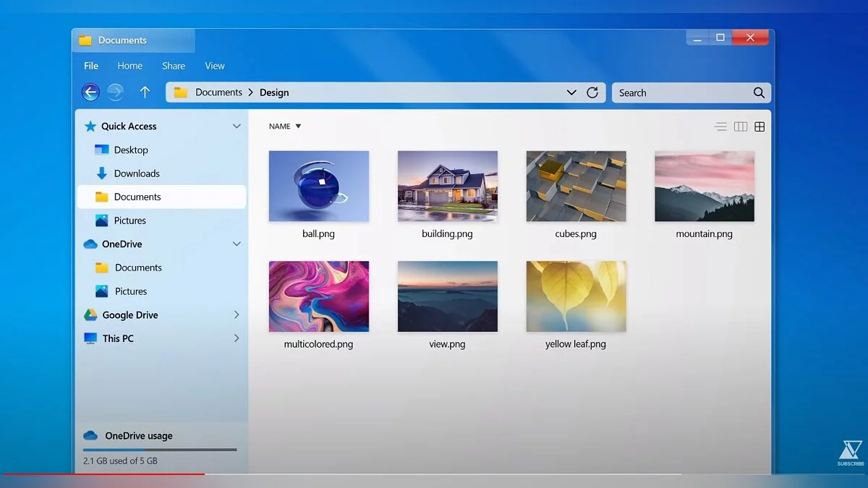This screenshot has height=488, width=868.
Task: Click the forward navigation arrow
Action: (x=116, y=92)
